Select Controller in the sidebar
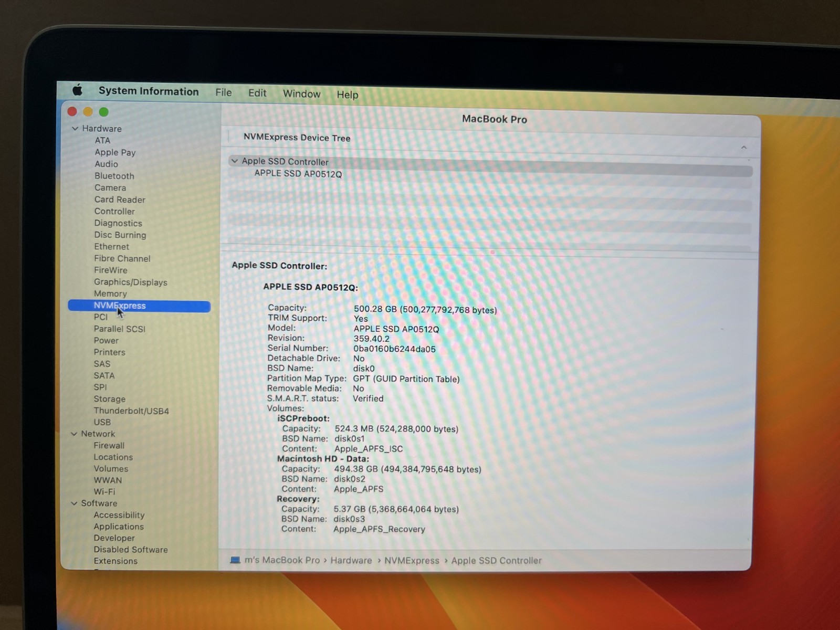840x630 pixels. coord(114,211)
